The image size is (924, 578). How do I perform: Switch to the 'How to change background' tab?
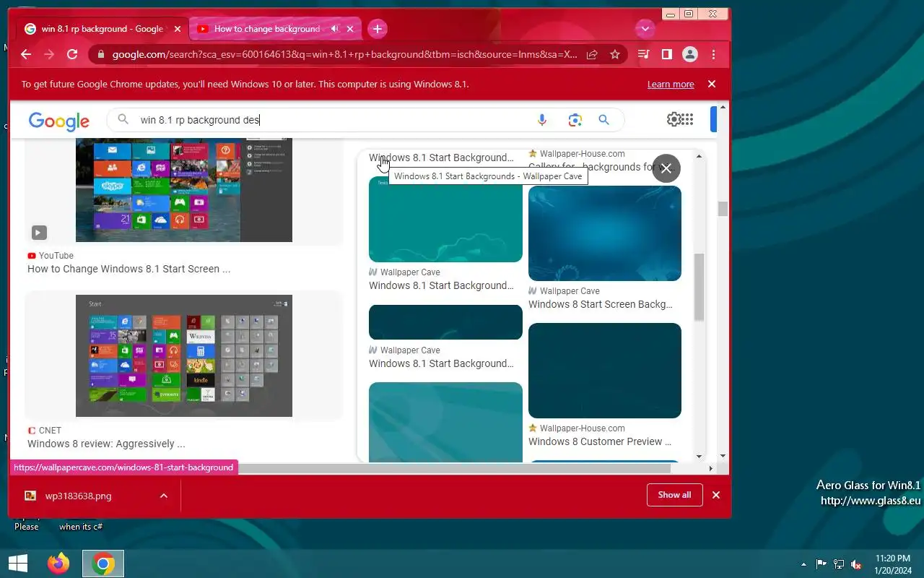(x=267, y=29)
